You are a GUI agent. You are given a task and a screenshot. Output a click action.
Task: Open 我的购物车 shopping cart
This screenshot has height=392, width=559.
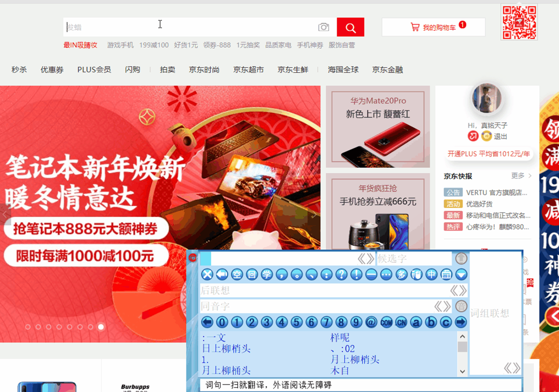(434, 27)
